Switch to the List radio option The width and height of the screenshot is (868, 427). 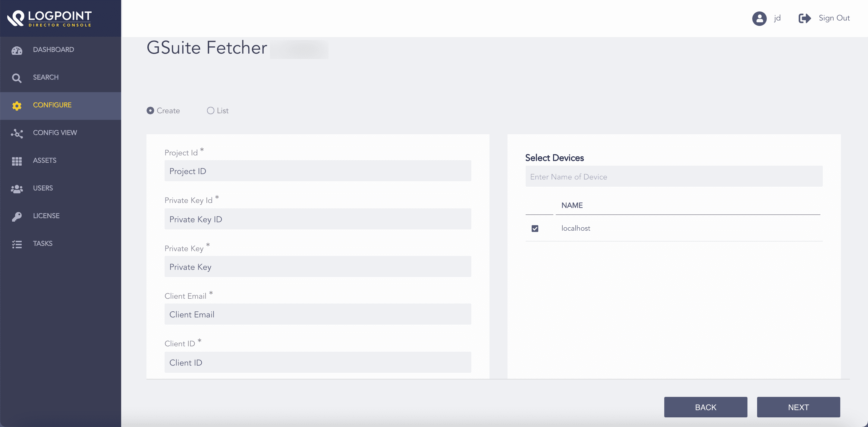click(210, 110)
